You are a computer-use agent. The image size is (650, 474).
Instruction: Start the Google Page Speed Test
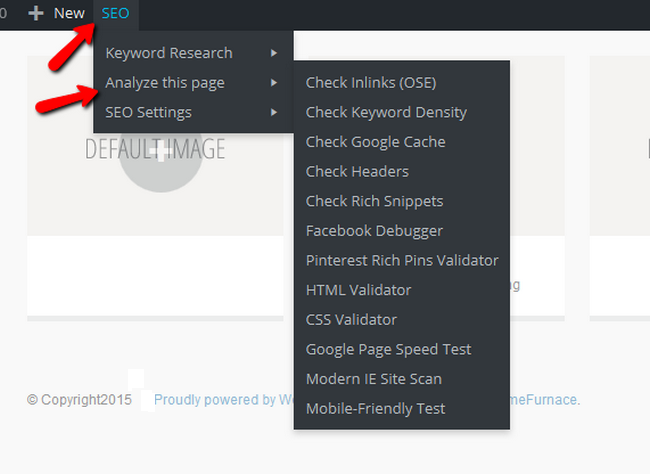(388, 349)
